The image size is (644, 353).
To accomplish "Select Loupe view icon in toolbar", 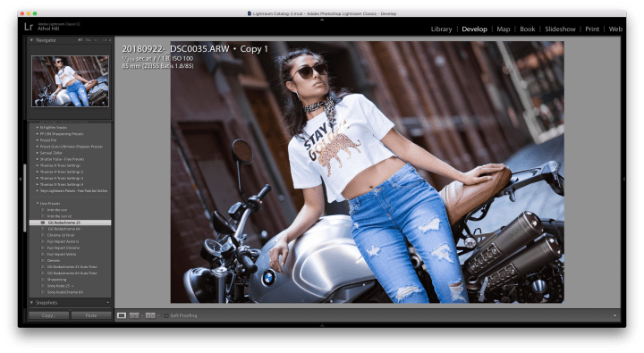I will (x=121, y=315).
